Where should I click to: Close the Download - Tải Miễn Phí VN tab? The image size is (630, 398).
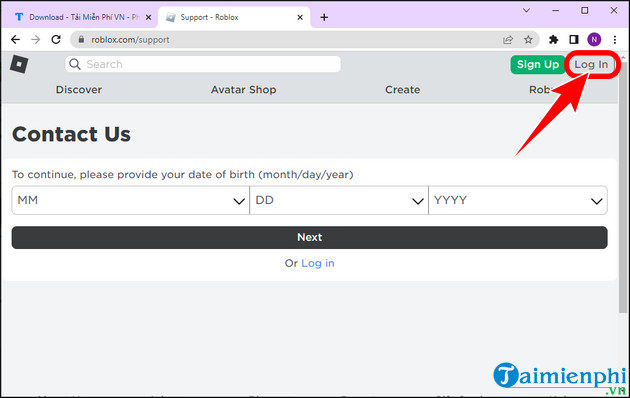(x=148, y=17)
